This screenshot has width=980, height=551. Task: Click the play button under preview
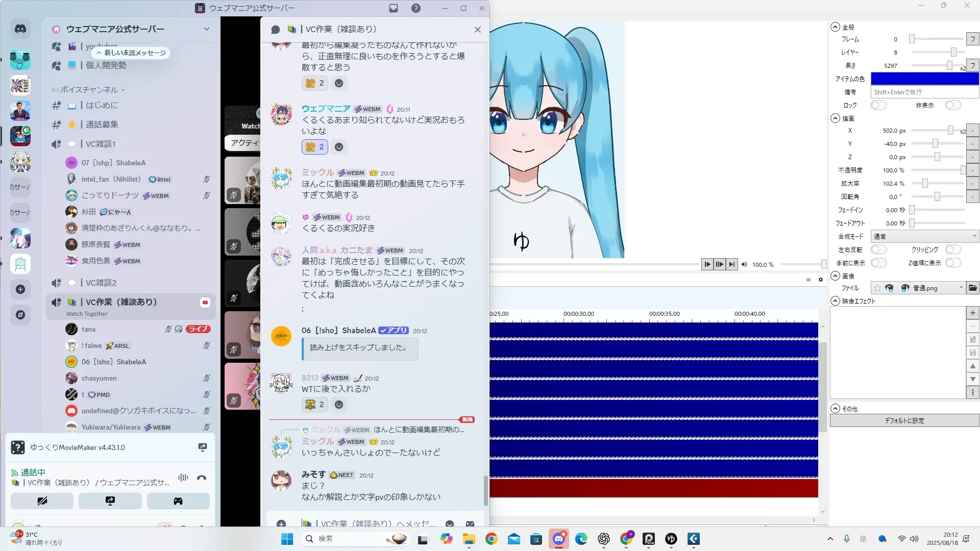pyautogui.click(x=707, y=264)
